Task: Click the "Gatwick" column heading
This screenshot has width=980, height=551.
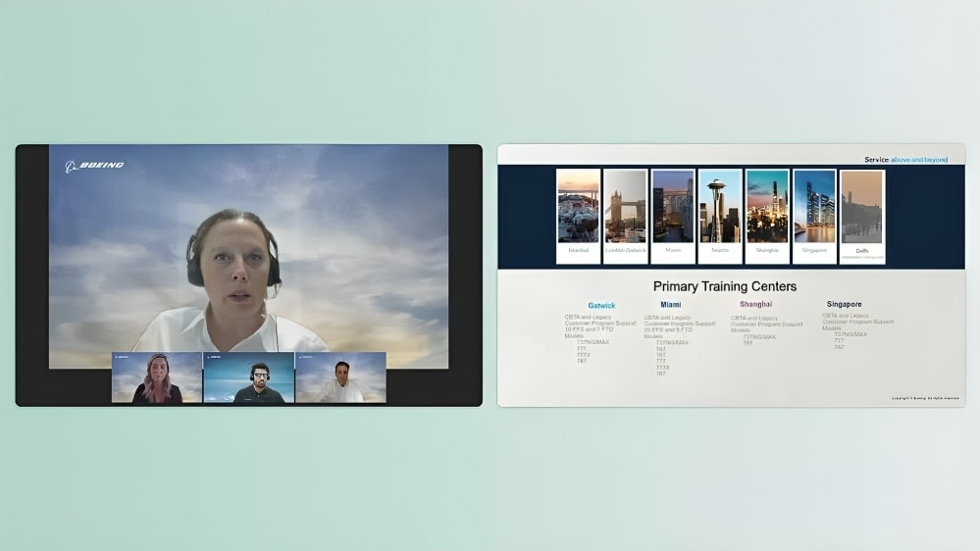Action: coord(601,306)
